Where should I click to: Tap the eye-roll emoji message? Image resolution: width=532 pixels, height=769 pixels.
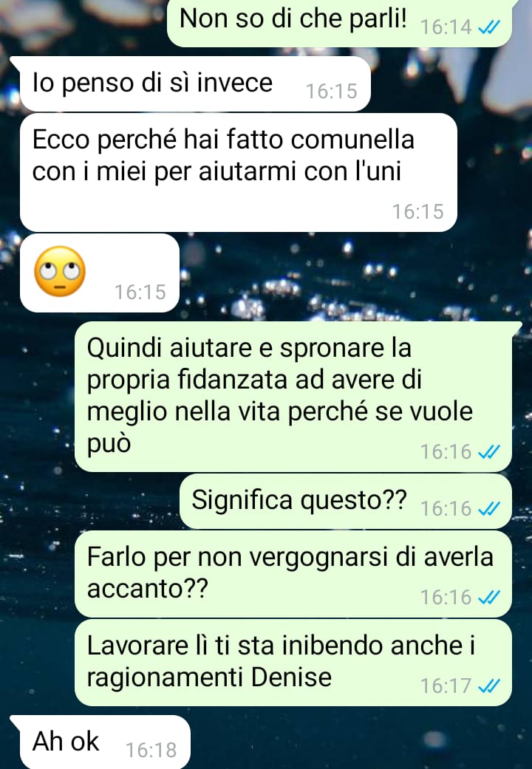100,273
